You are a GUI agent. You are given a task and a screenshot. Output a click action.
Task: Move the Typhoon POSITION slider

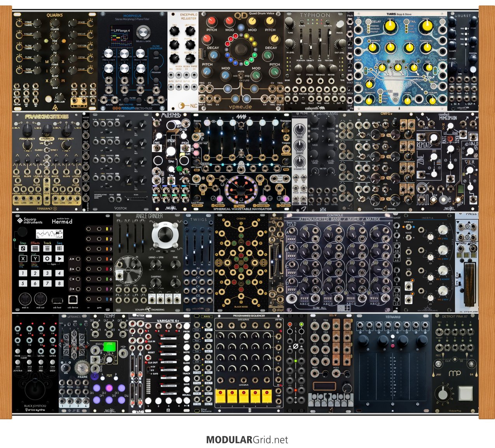coord(301,44)
